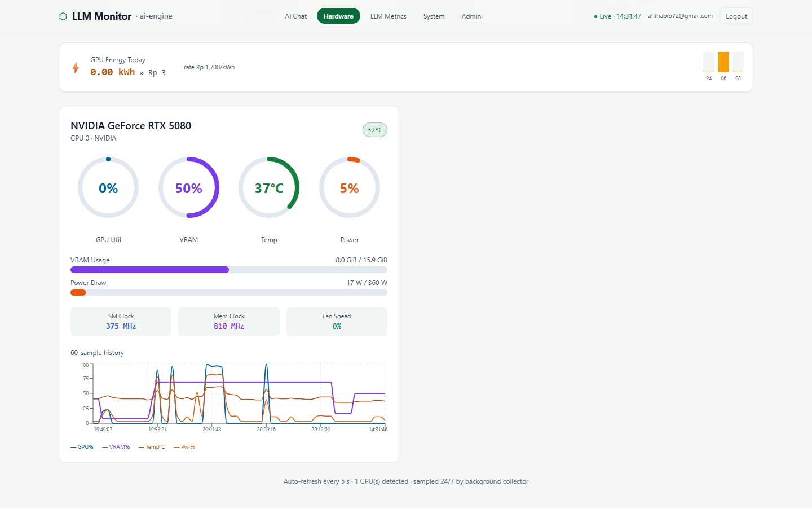Select the orange 06 energy bar
Screen dimensions: 812x508
point(723,62)
